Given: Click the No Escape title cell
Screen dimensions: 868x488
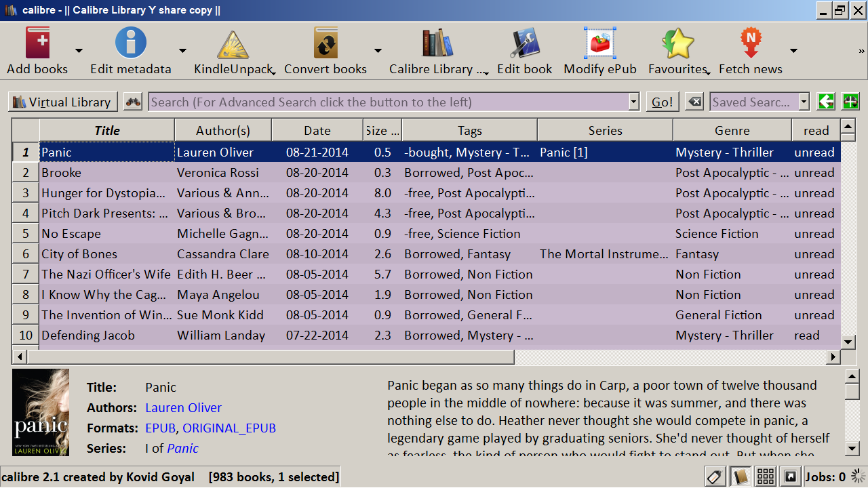Looking at the screenshot, I should [x=107, y=234].
